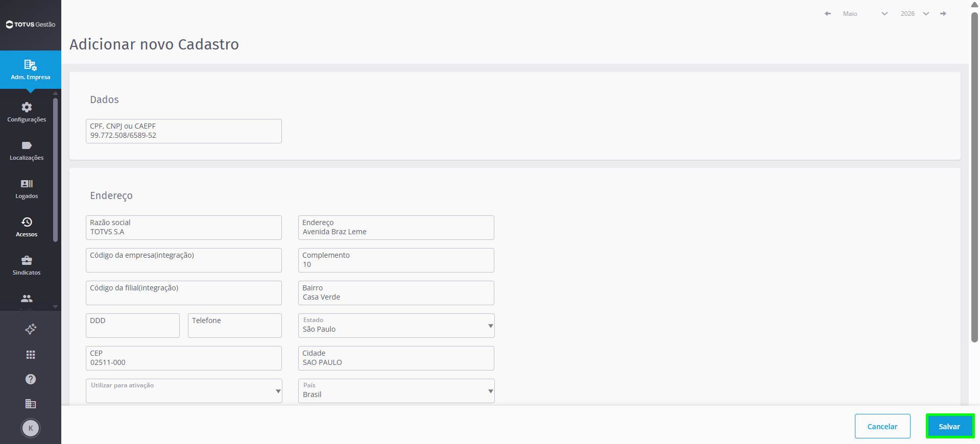This screenshot has width=980, height=444.
Task: Click the sidebar menu scrollbar
Action: (x=55, y=169)
